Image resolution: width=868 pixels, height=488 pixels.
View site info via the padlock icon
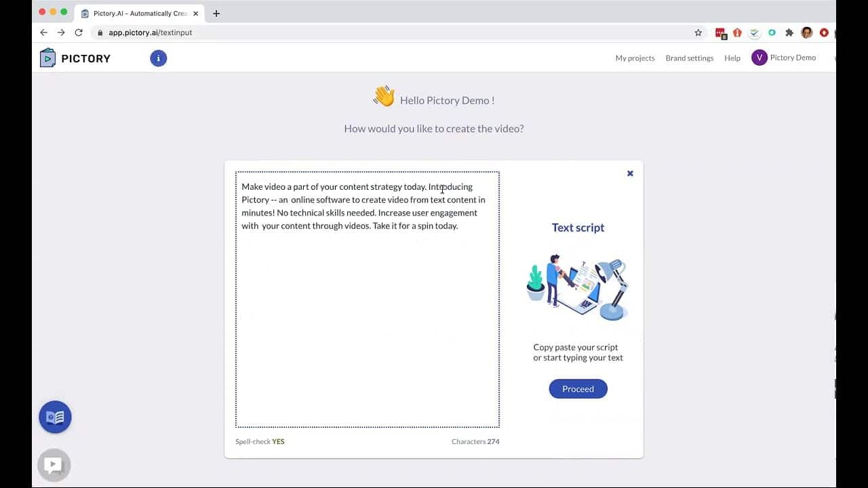tap(100, 33)
